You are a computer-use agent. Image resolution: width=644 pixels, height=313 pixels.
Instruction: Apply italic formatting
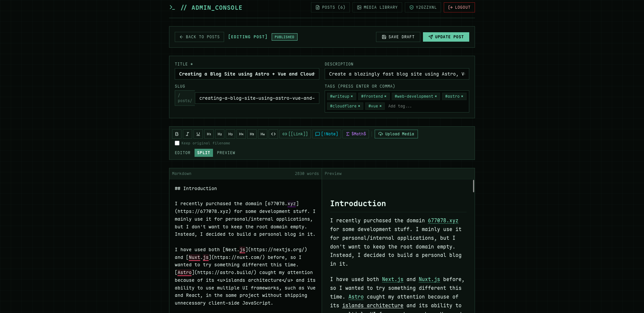point(187,134)
